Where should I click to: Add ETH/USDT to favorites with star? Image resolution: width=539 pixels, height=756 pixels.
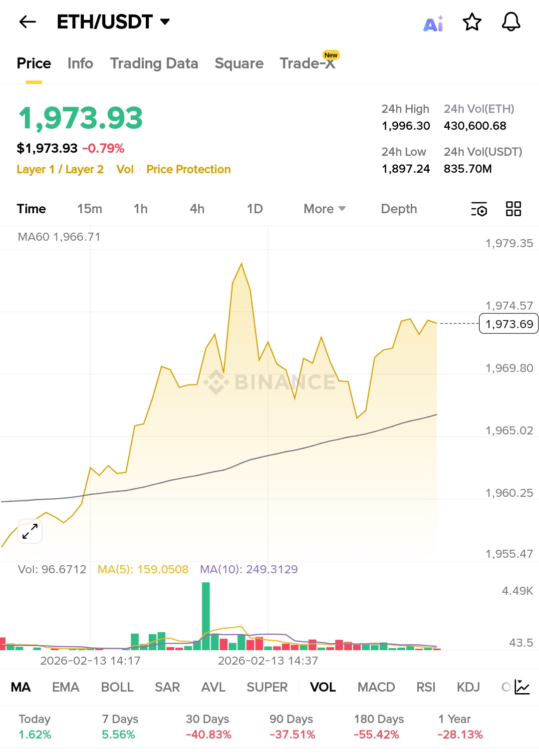(x=472, y=22)
